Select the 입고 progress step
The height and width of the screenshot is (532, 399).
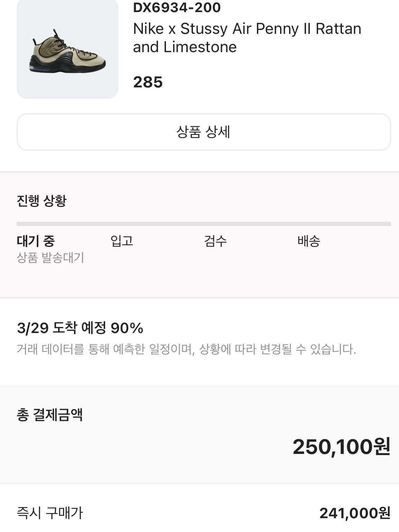(122, 241)
